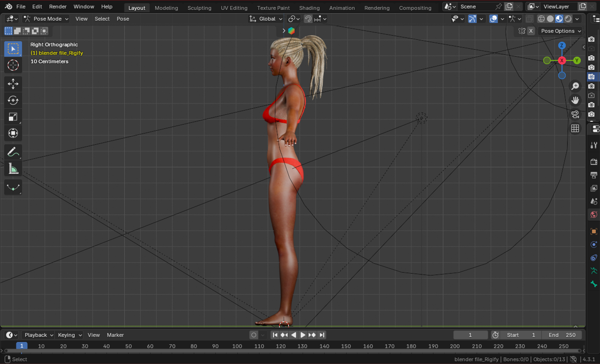Open the Armature data properties tab
This screenshot has height=364, width=600.
594,271
